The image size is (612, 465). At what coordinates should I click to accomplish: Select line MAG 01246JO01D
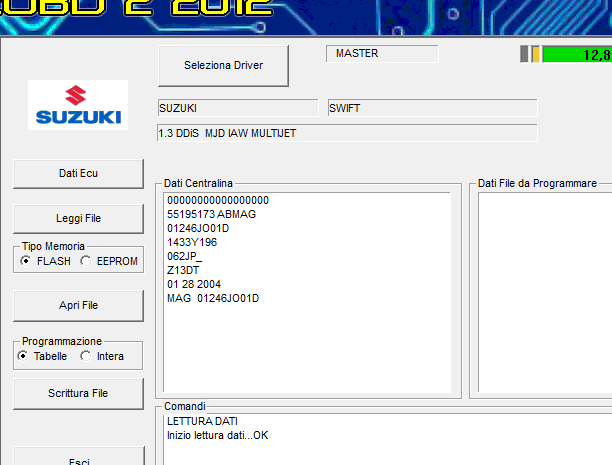pos(213,298)
